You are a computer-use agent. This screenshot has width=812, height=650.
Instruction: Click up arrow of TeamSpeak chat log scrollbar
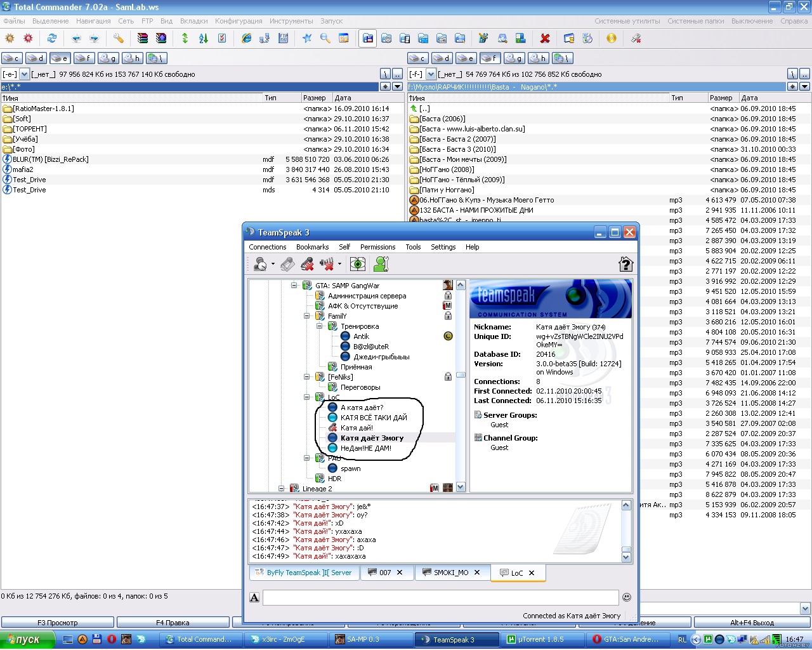[626, 505]
